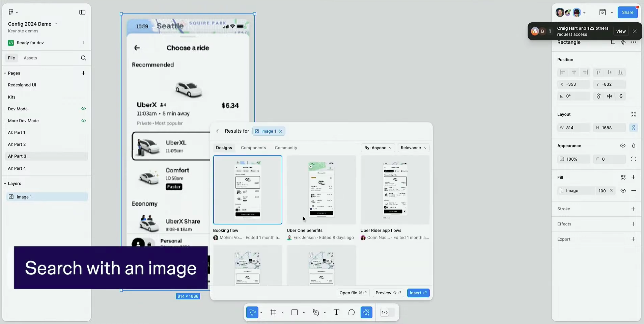The width and height of the screenshot is (644, 324).
Task: Open the AI: Part 4 page
Action: (17, 168)
